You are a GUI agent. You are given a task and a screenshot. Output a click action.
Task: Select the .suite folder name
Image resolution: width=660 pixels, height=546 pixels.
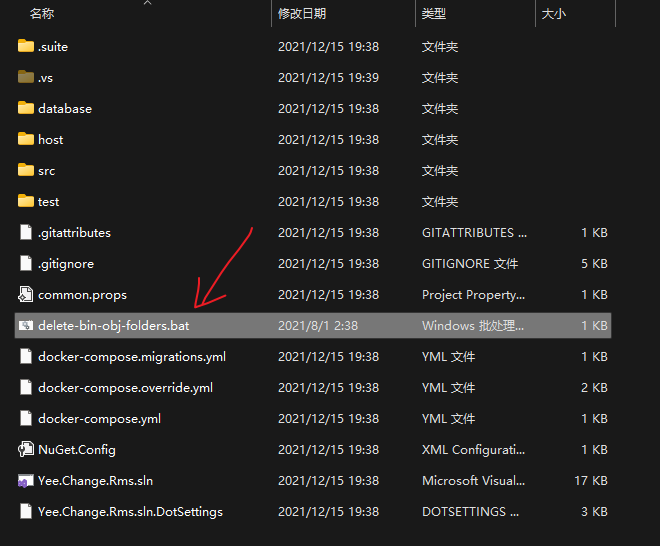pyautogui.click(x=53, y=46)
